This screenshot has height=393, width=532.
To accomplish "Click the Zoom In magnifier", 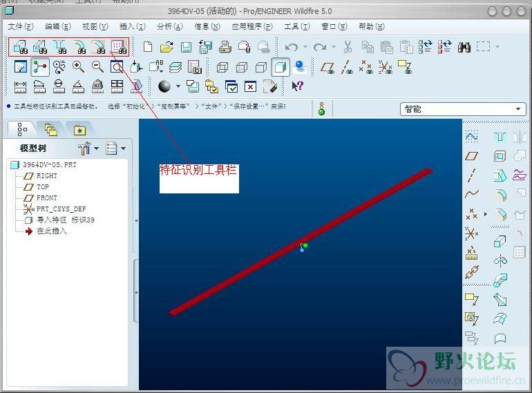I will [78, 67].
